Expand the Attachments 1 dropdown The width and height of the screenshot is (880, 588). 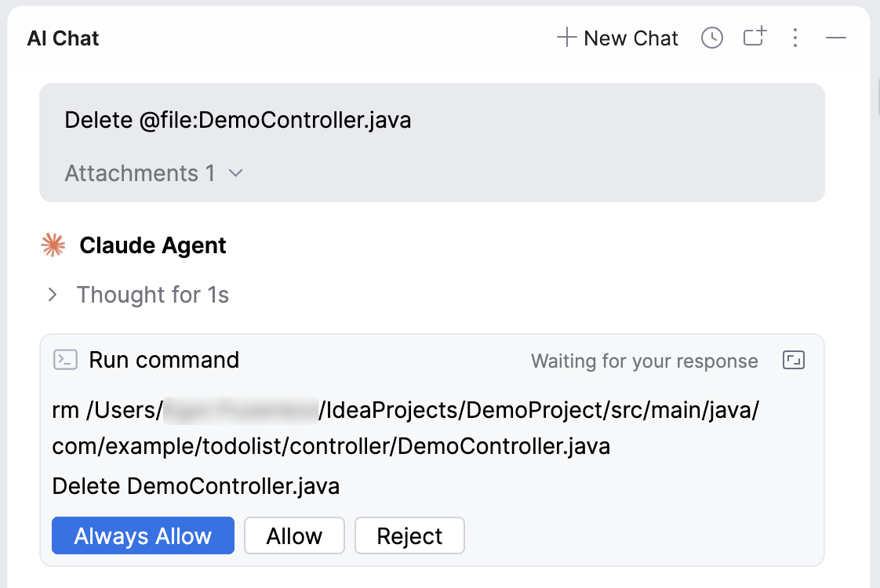point(155,173)
